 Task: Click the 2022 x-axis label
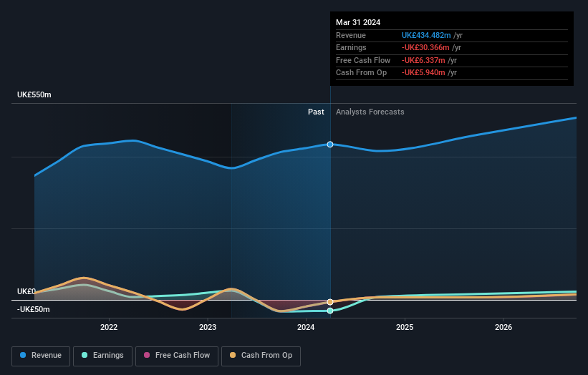click(x=109, y=328)
